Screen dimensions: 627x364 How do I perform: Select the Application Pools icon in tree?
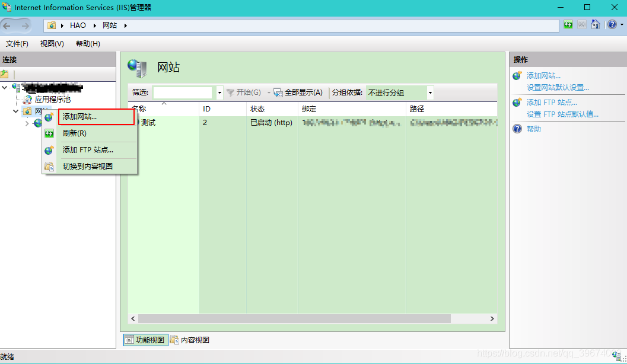(27, 99)
